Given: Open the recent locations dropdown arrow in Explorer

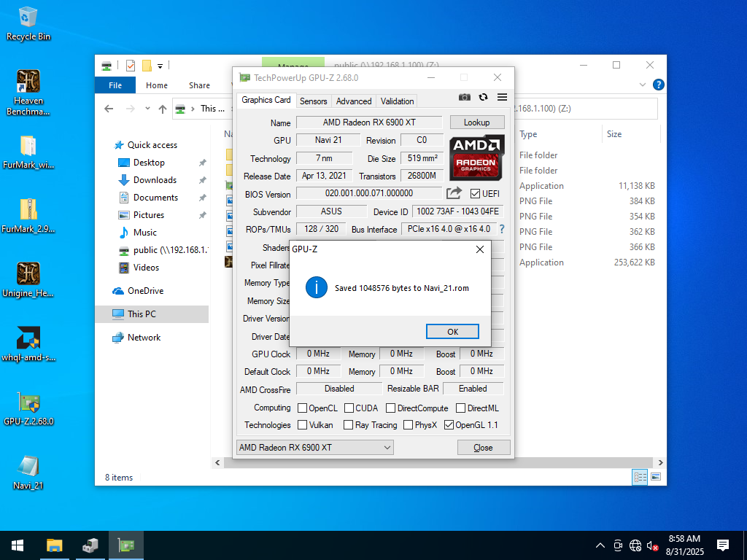Looking at the screenshot, I should point(147,109).
